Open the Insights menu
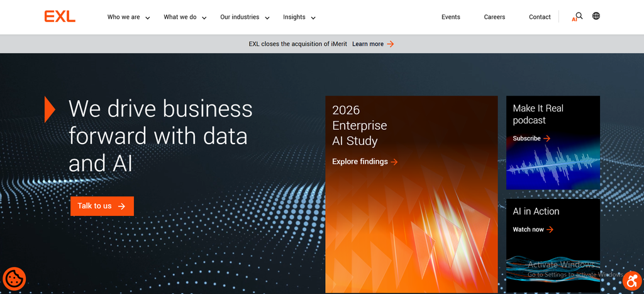 click(294, 17)
